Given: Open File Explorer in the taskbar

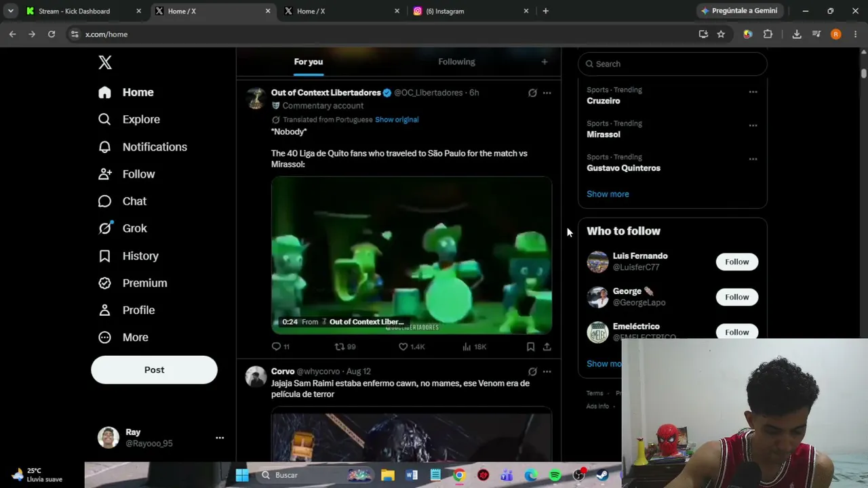Looking at the screenshot, I should [387, 475].
